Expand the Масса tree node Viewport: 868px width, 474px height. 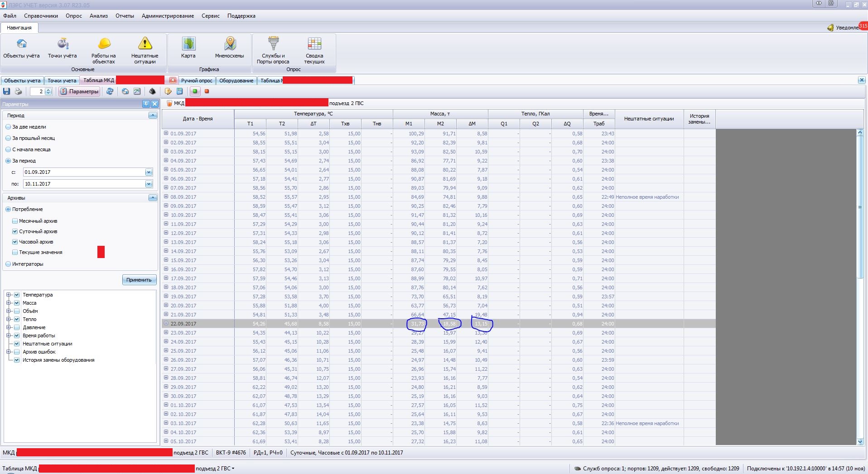9,303
